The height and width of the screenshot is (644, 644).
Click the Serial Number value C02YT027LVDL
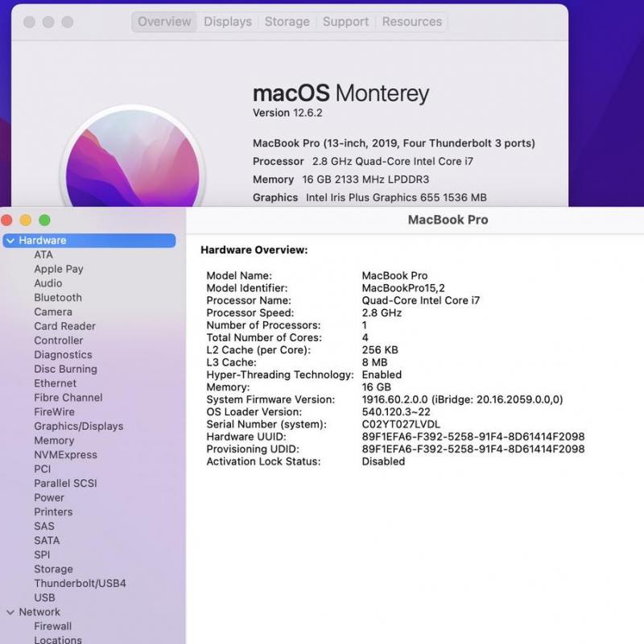[x=401, y=424]
